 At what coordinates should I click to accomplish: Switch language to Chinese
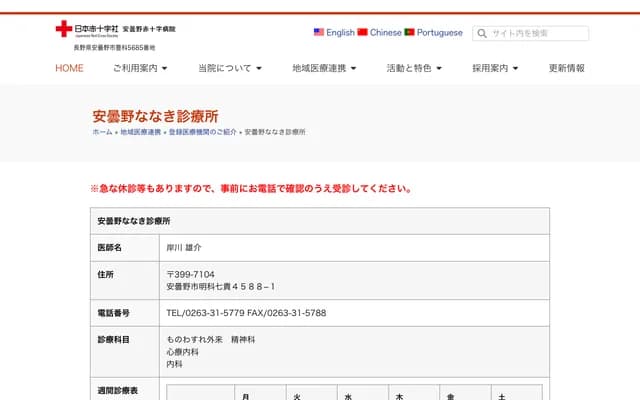385,32
